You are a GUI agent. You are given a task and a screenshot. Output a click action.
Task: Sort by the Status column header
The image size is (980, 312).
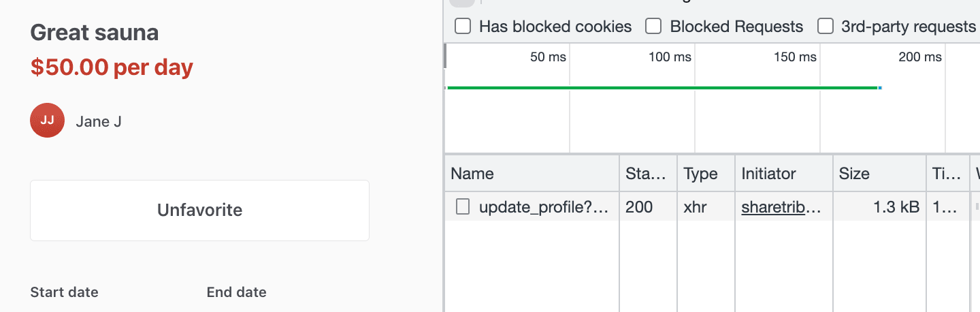(647, 174)
